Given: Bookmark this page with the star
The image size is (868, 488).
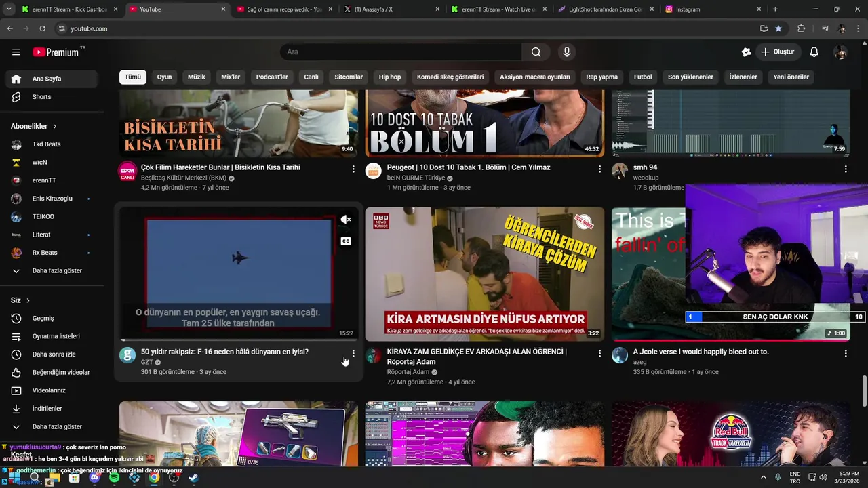Looking at the screenshot, I should [x=778, y=28].
